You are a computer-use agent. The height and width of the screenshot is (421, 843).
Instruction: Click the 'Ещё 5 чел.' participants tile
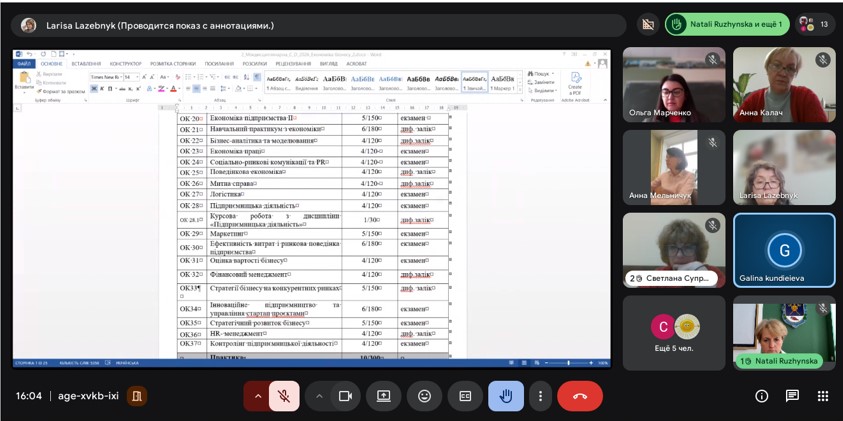point(674,332)
